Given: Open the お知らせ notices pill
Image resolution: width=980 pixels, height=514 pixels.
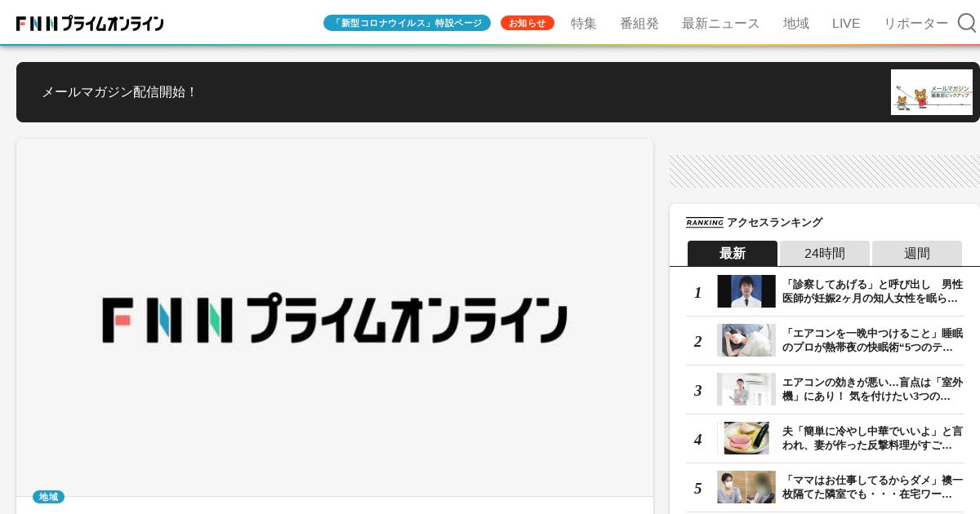Looking at the screenshot, I should pyautogui.click(x=528, y=23).
